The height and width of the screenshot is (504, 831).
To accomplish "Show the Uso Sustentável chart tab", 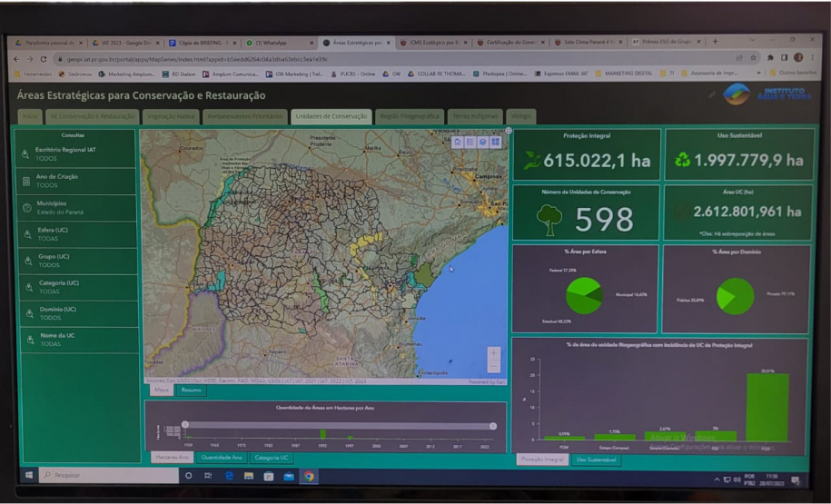I will 596,460.
